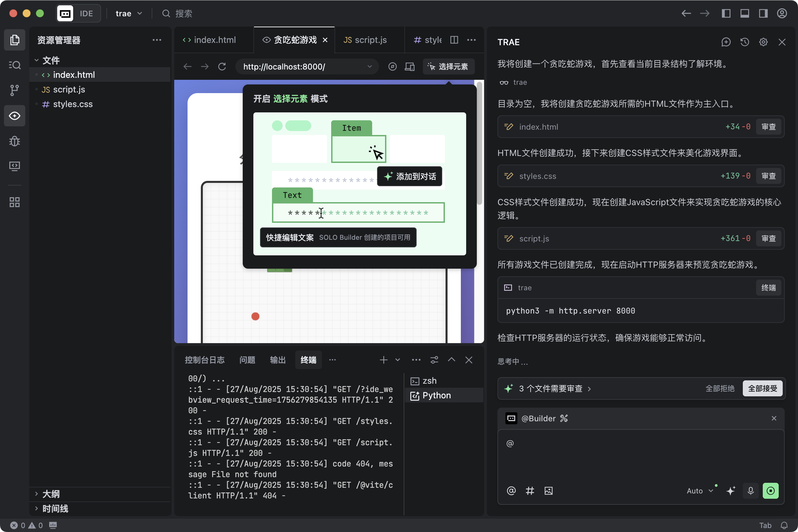
Task: Toggle device emulation icon in the preview toolbar
Action: (410, 66)
